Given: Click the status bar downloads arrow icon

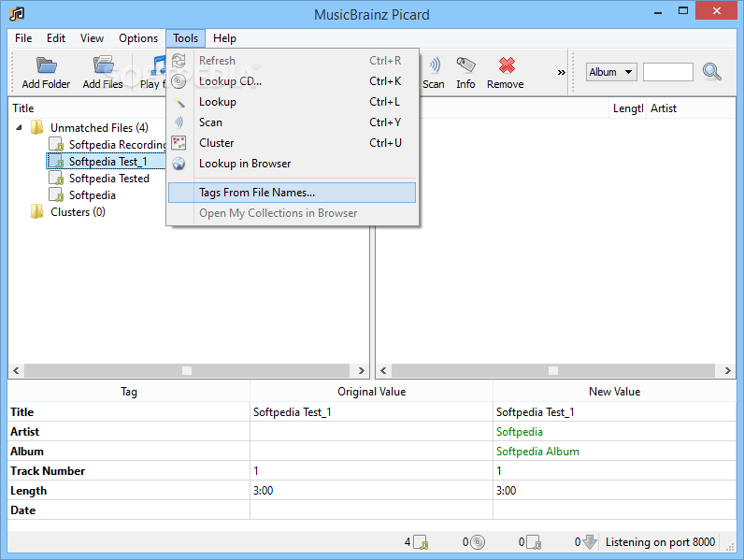Looking at the screenshot, I should (590, 542).
